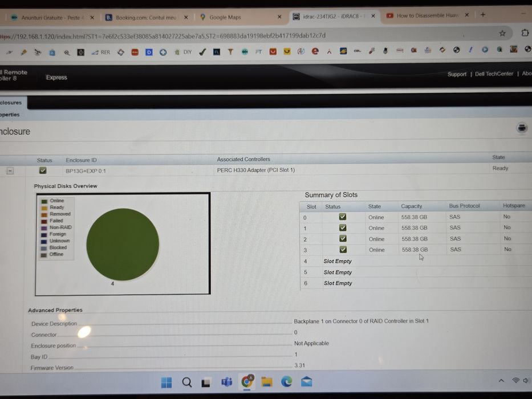Click the green status check for slot 1

[x=343, y=227]
